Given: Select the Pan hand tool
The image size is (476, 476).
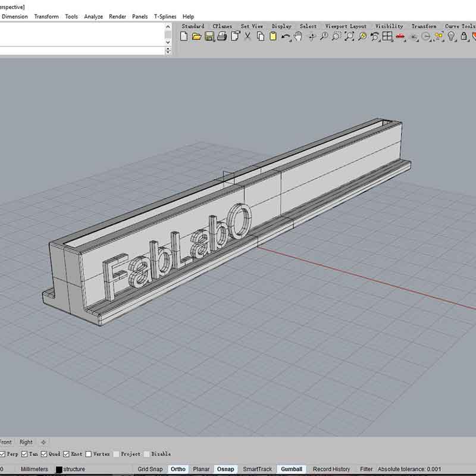Looking at the screenshot, I should (299, 36).
